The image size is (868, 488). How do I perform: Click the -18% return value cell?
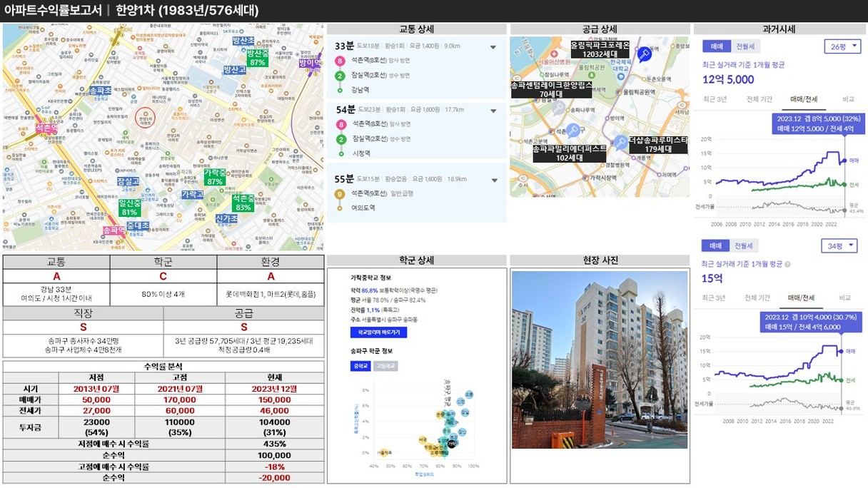274,467
